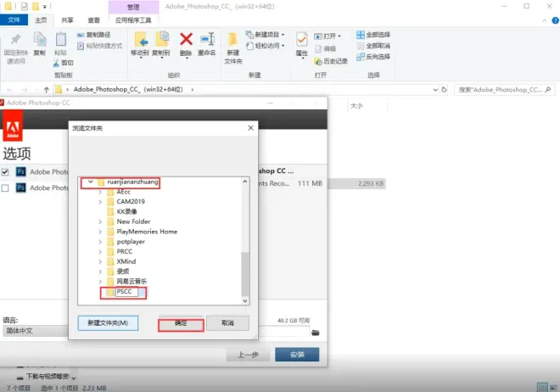This screenshot has width=560, height=392.
Task: Click 确定 OK button in browse dialog
Action: click(181, 323)
